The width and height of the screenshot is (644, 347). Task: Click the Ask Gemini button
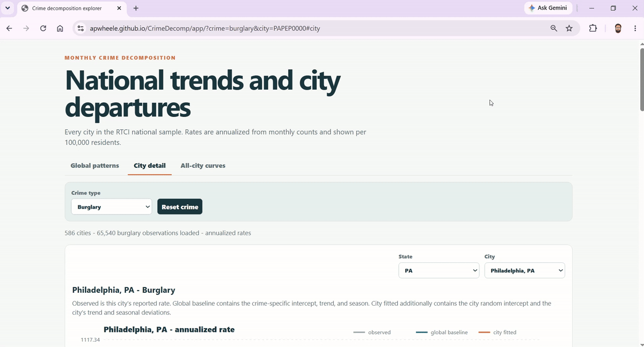pyautogui.click(x=548, y=8)
